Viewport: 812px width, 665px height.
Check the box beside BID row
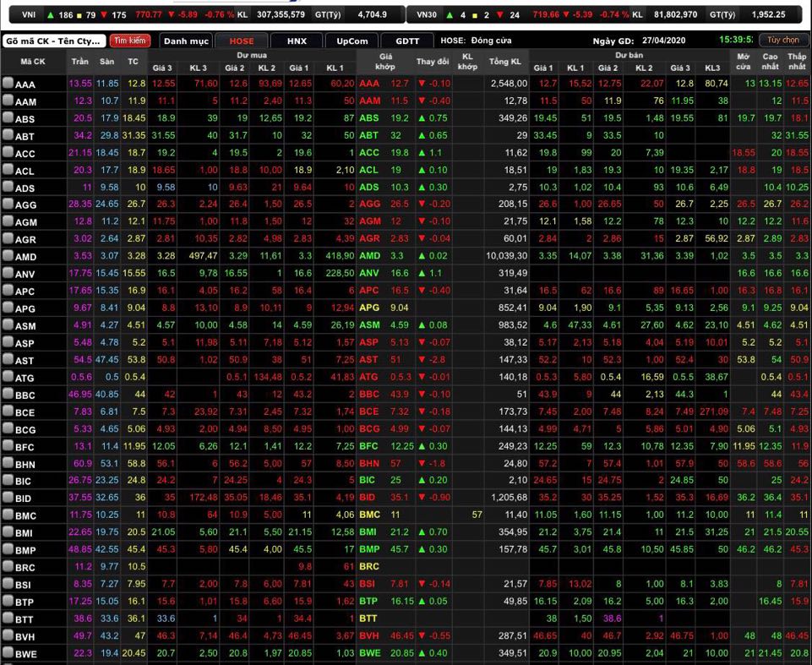pos(8,498)
